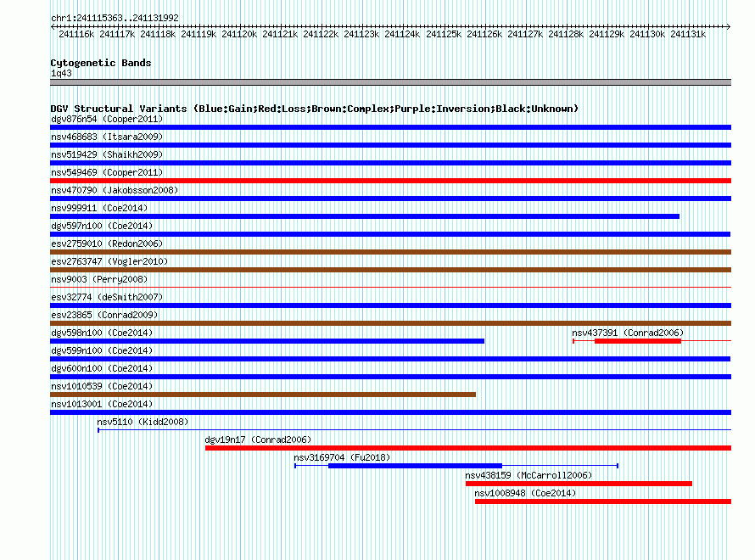This screenshot has height=560, width=755.
Task: Select the red dgv19n17 (Conrad2006) bar
Action: [468, 448]
